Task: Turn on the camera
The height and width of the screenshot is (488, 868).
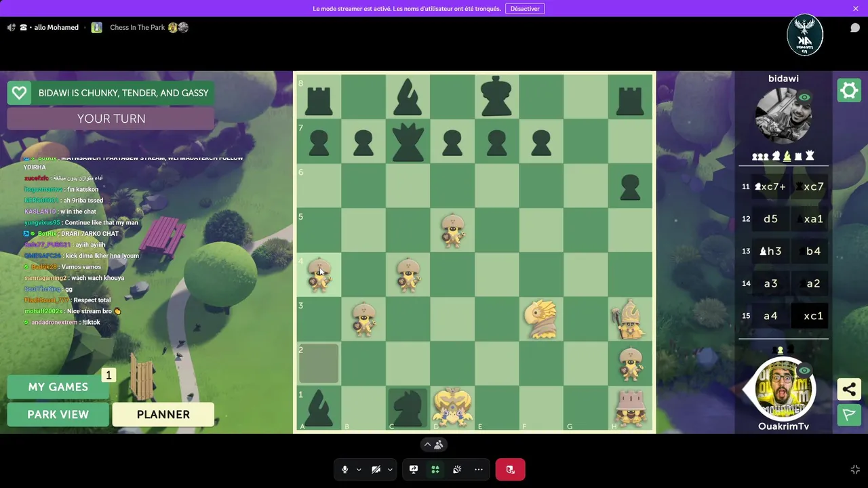Action: pos(376,469)
